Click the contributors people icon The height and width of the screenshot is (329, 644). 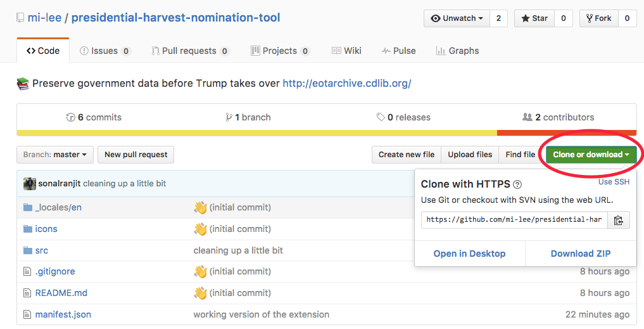[527, 117]
